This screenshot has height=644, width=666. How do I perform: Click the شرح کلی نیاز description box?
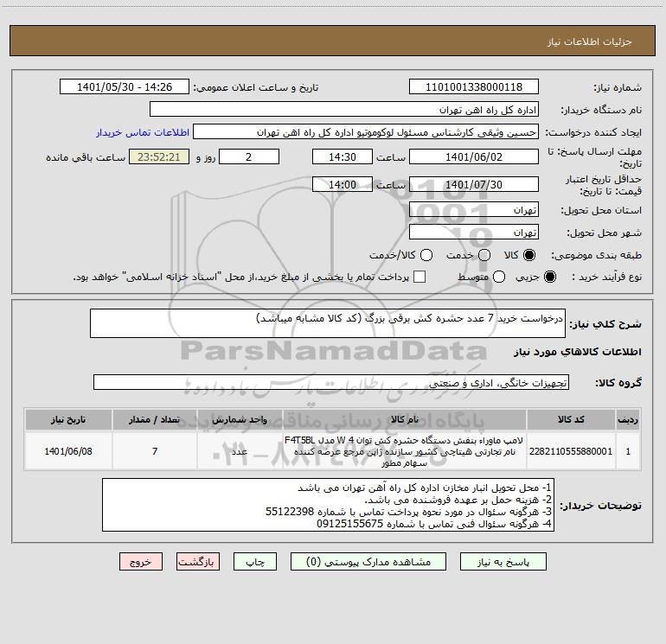pos(328,323)
